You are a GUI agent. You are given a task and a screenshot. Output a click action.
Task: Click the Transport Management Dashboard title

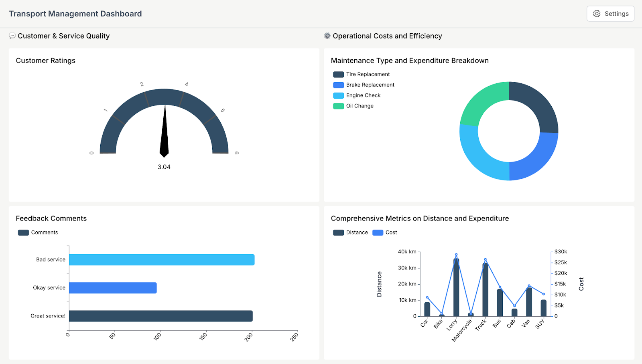click(x=75, y=13)
